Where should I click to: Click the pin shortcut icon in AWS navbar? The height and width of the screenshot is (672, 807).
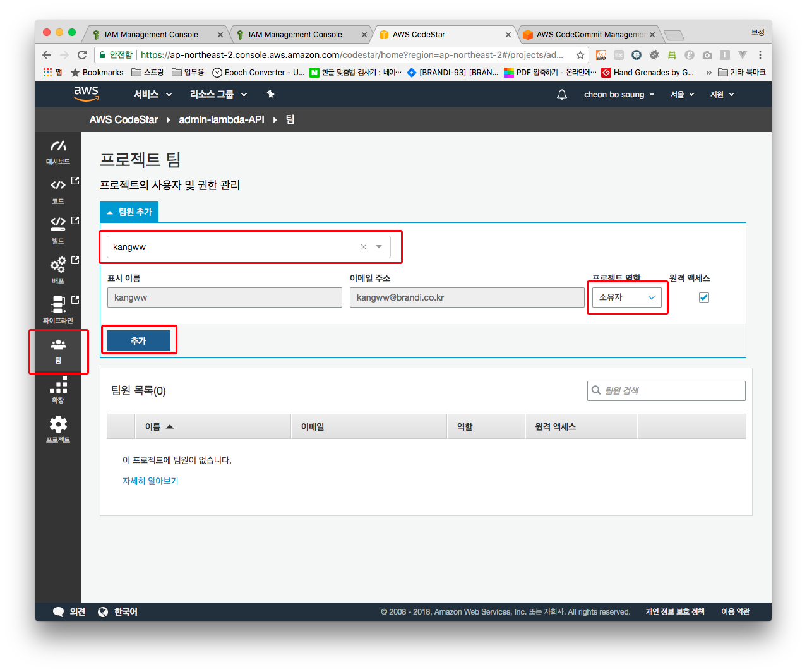click(x=270, y=95)
